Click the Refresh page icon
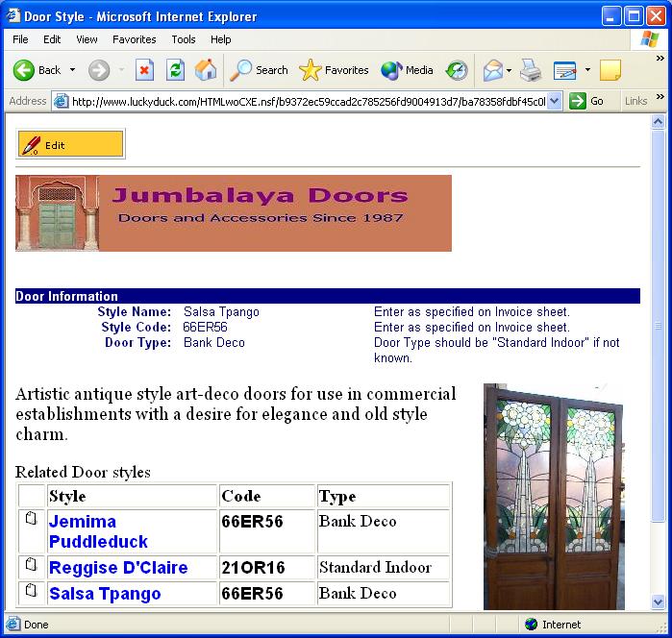 pyautogui.click(x=175, y=70)
